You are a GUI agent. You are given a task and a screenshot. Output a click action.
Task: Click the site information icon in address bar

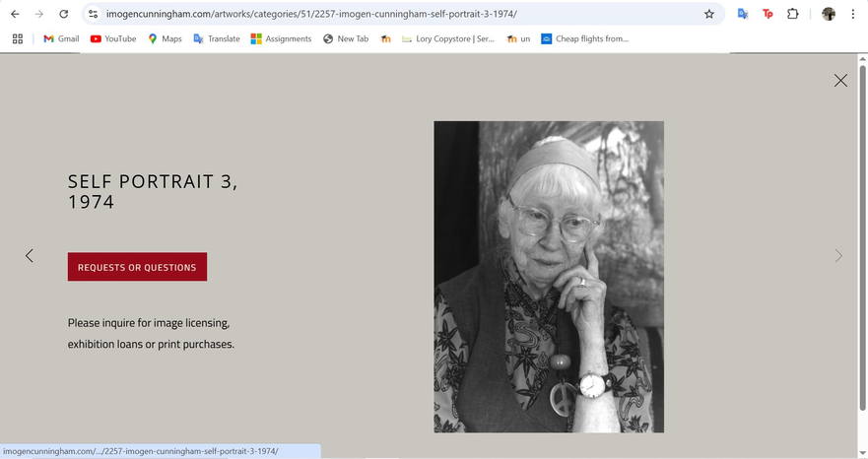[x=93, y=14]
